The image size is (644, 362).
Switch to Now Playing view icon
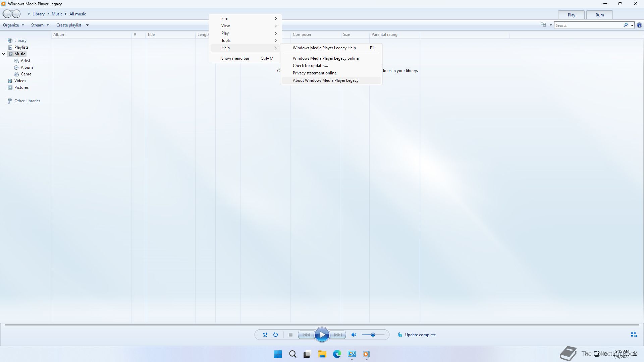click(x=634, y=335)
